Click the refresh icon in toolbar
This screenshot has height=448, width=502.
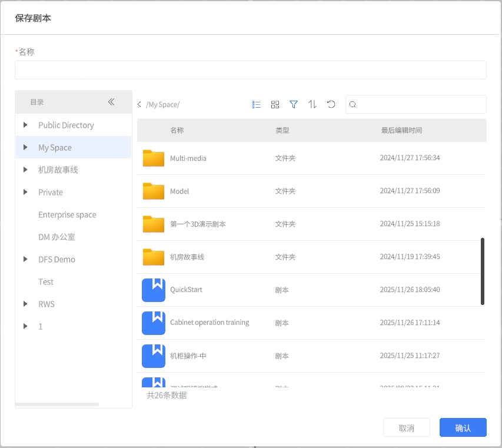point(331,104)
